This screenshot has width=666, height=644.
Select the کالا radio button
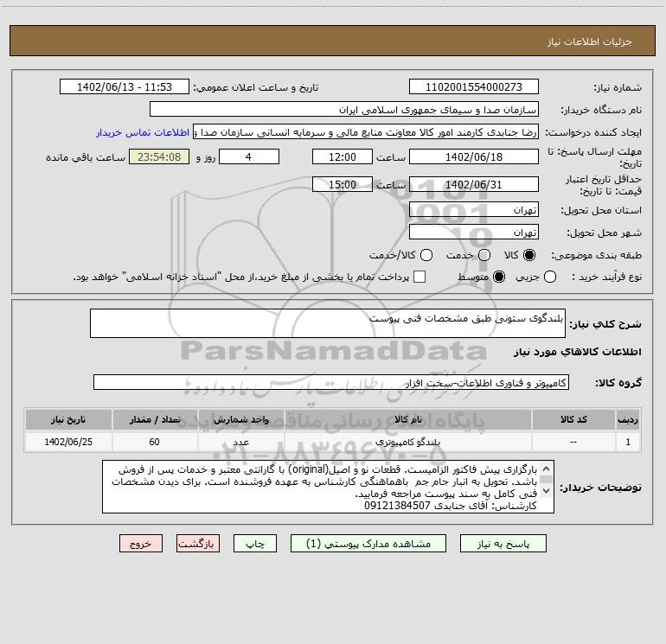coord(529,255)
